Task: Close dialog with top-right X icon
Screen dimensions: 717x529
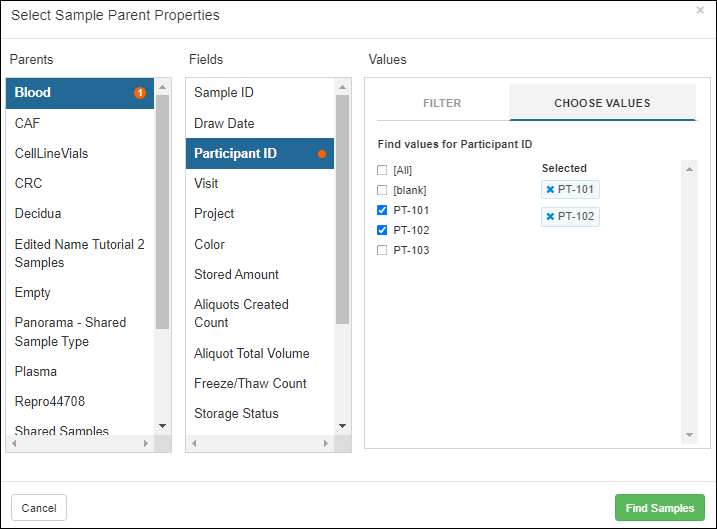Action: [700, 11]
